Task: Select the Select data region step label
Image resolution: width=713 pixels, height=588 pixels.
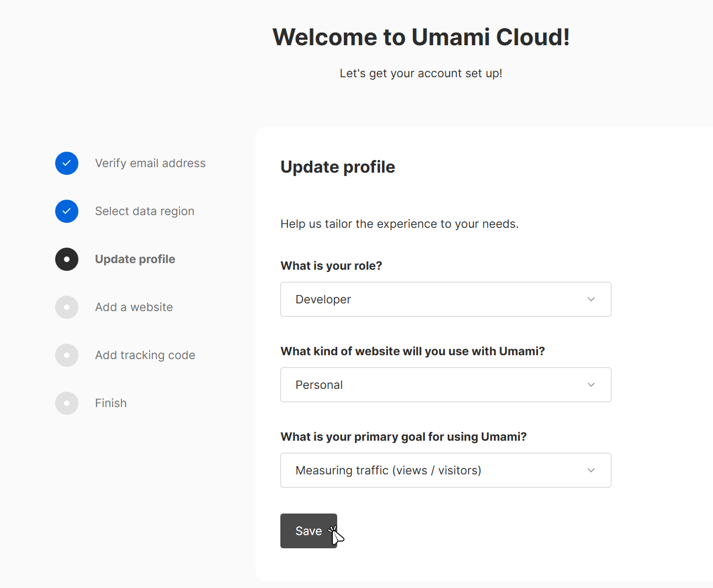Action: [145, 211]
